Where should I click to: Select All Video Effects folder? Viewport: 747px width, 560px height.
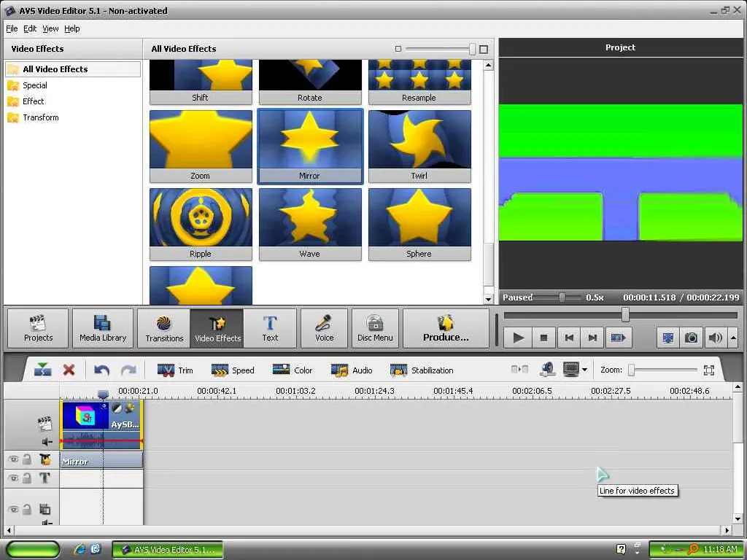click(x=73, y=69)
